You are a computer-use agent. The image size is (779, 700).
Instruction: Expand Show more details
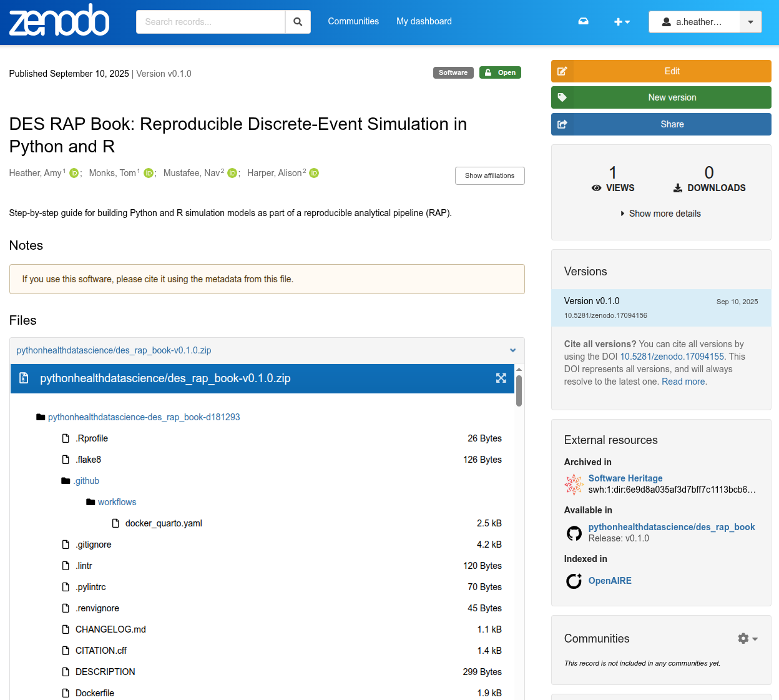660,214
